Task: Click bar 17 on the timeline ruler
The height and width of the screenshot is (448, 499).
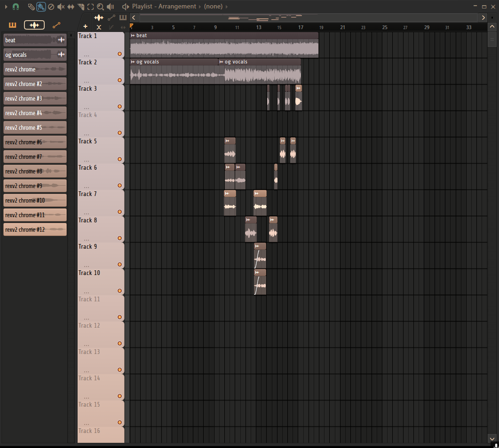Action: tap(301, 27)
